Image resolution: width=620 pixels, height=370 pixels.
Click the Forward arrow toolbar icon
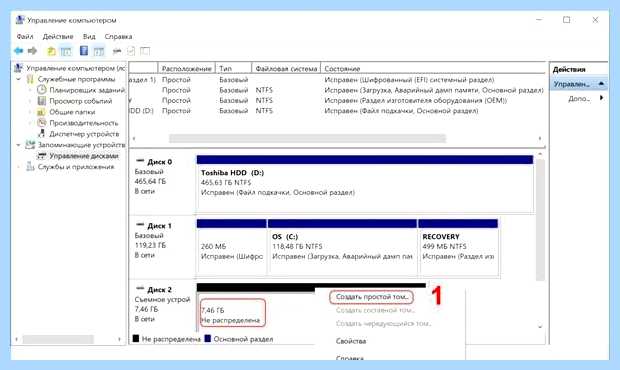click(x=32, y=51)
